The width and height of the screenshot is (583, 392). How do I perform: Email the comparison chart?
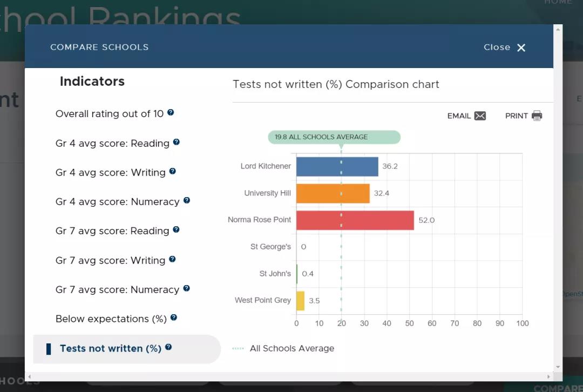466,116
